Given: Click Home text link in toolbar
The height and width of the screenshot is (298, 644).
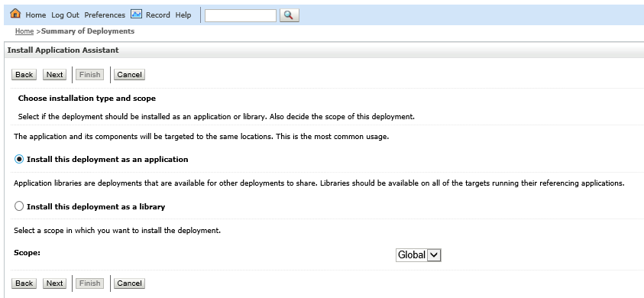Looking at the screenshot, I should tap(36, 15).
